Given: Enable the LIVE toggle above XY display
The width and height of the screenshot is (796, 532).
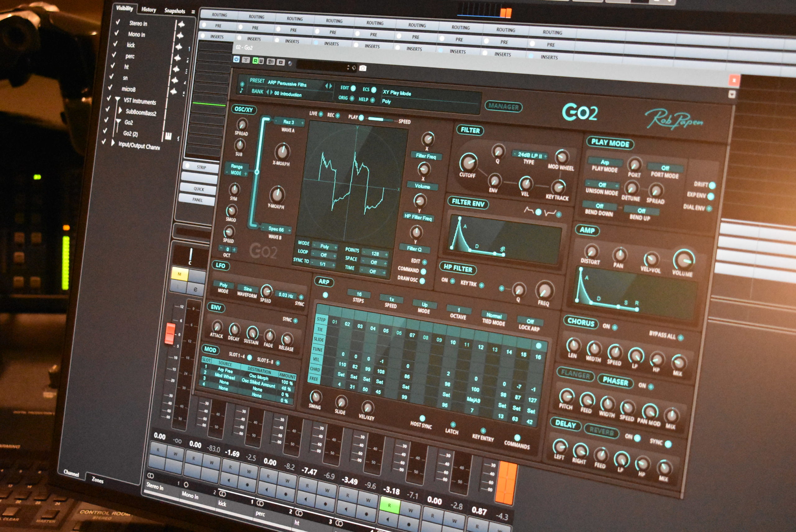Looking at the screenshot, I should [x=321, y=114].
